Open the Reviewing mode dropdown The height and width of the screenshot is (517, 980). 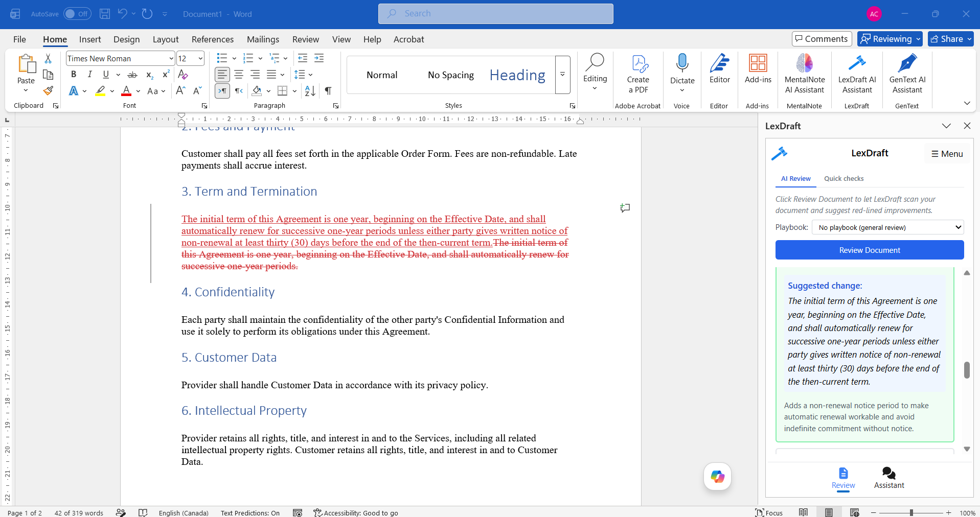(x=890, y=39)
